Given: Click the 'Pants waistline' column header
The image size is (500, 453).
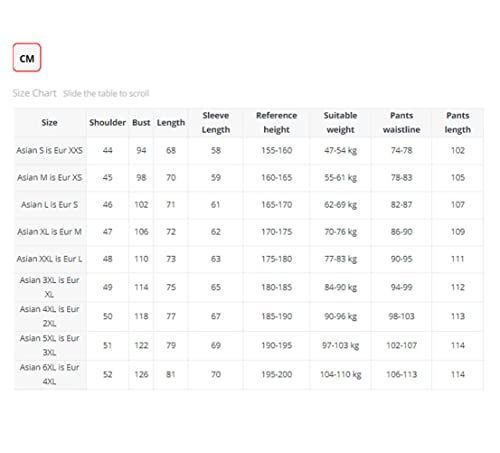Looking at the screenshot, I should point(401,122).
